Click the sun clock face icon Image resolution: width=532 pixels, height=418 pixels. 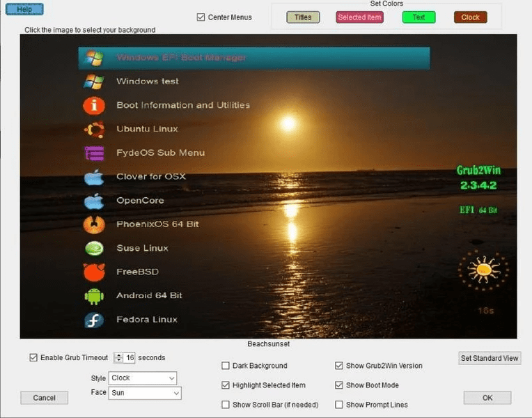click(483, 270)
